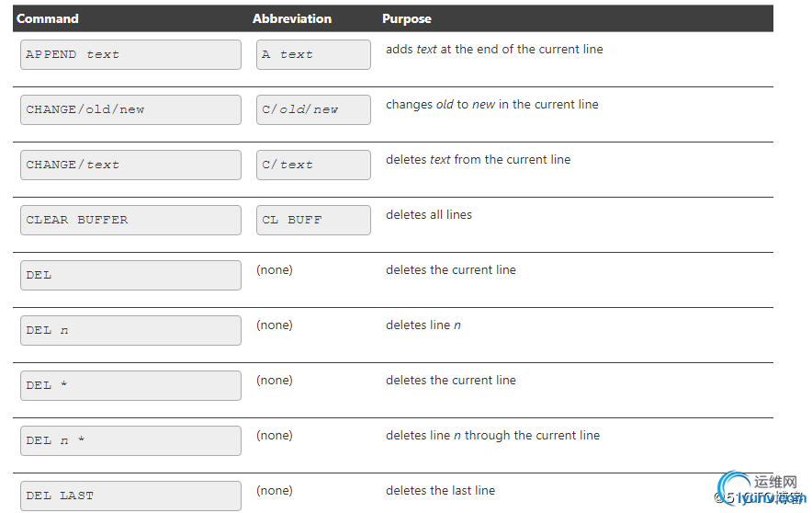Select the DEL LAST command box

point(130,496)
